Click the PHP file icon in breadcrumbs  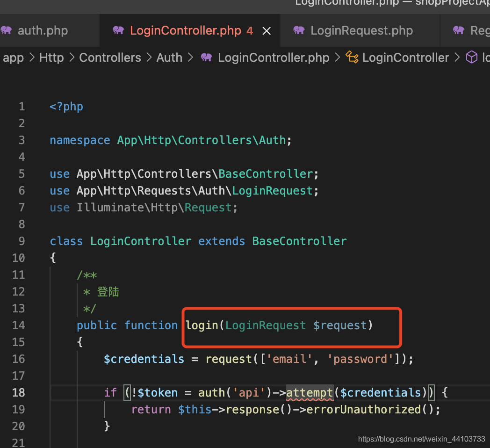(207, 57)
